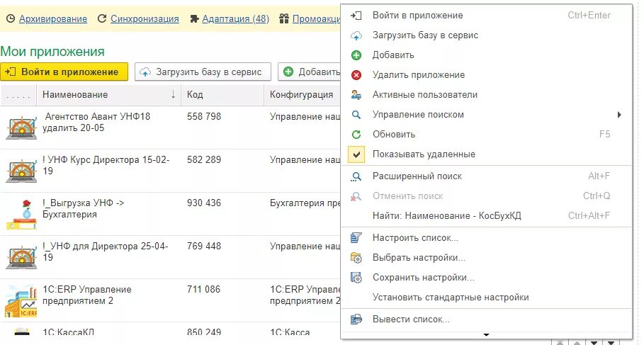Click the green plus icon in the menu
Viewport: 644px width, 345px height.
(x=356, y=55)
